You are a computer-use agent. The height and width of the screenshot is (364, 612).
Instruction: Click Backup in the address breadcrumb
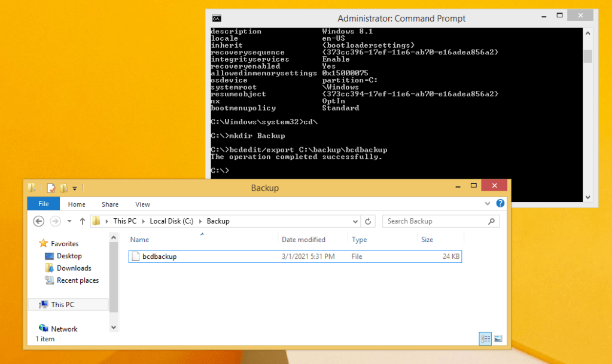click(x=218, y=221)
